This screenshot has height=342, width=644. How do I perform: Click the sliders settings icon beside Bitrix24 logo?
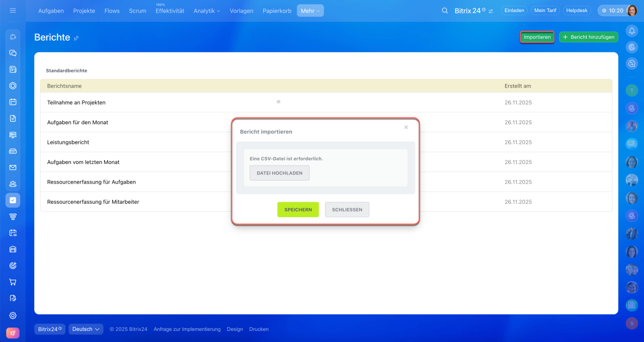491,11
